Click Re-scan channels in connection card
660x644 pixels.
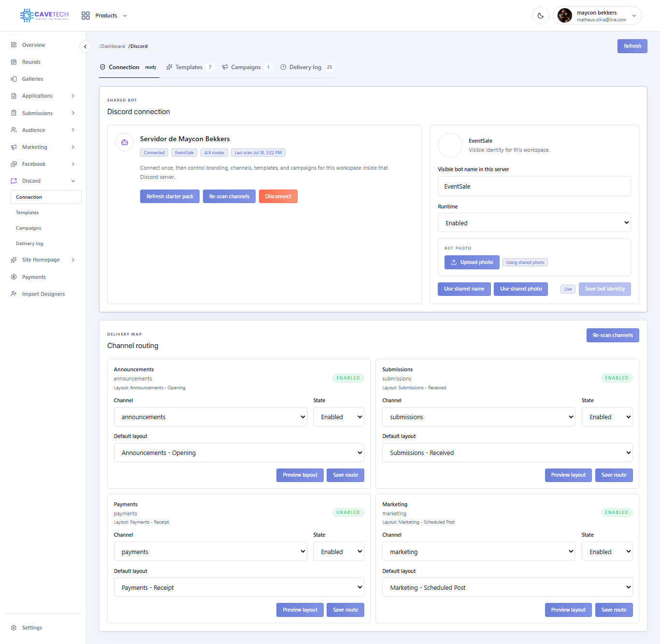point(229,196)
